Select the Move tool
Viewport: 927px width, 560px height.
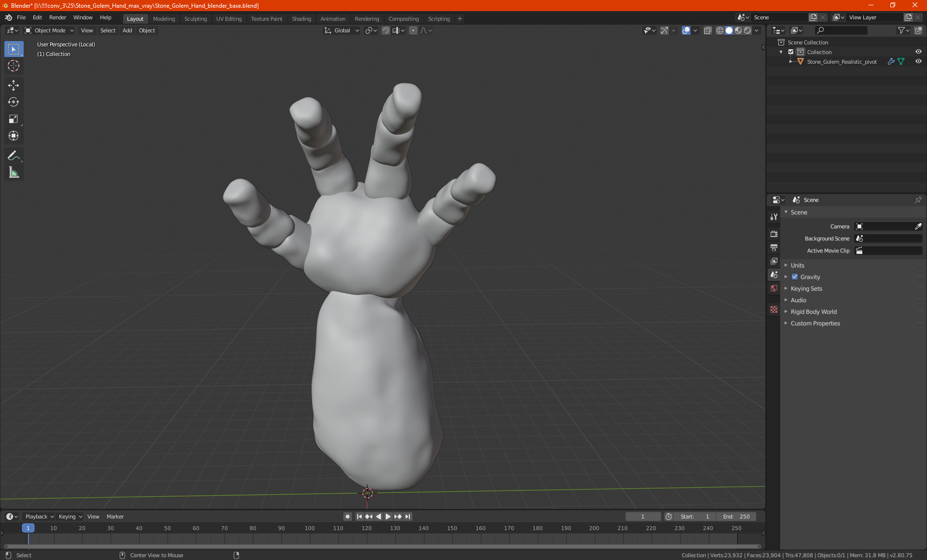tap(14, 85)
